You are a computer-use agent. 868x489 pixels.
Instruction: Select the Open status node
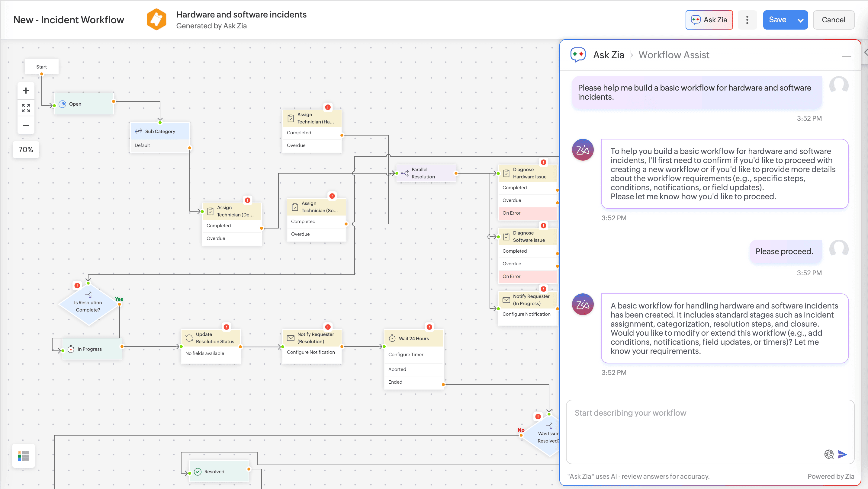point(84,104)
